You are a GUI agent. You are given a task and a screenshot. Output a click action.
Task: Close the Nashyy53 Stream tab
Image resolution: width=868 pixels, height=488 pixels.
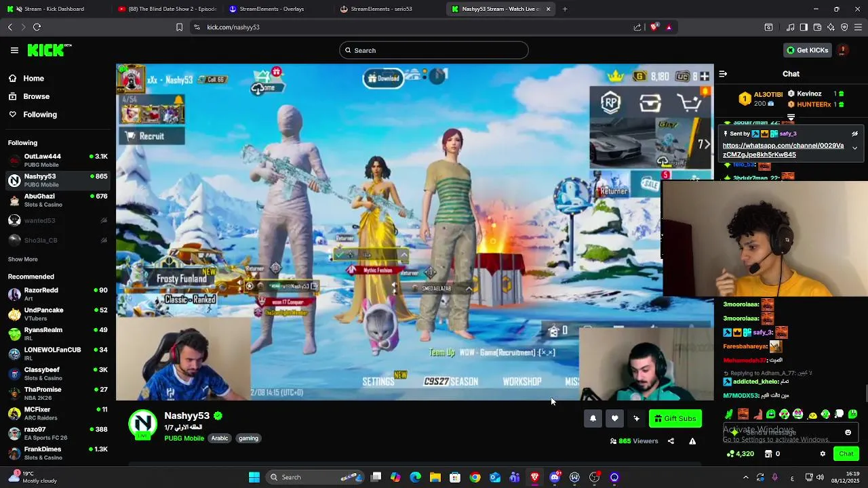point(548,9)
